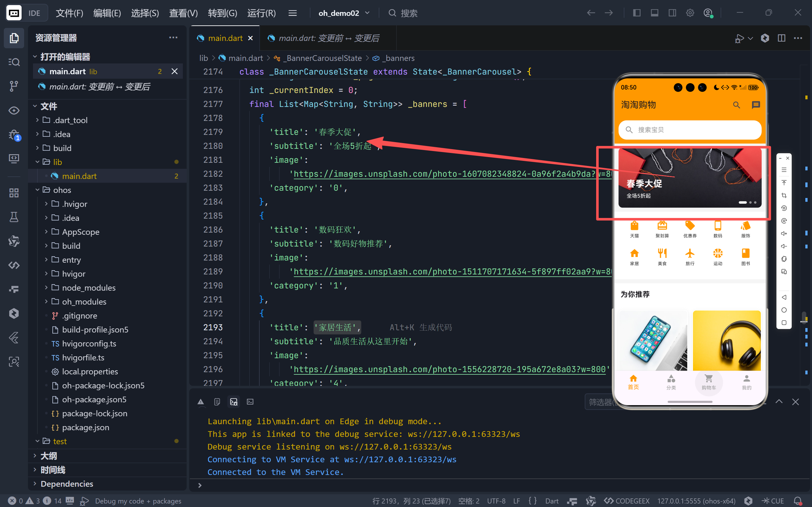Open the 运行(R) menu
812x507 pixels.
click(x=261, y=13)
